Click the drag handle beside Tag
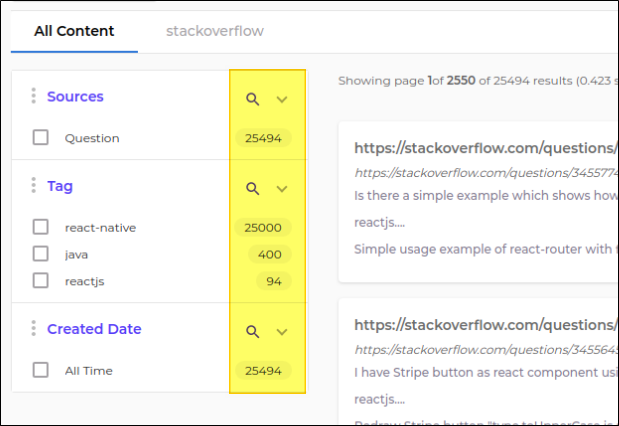This screenshot has height=426, width=619. tap(33, 186)
